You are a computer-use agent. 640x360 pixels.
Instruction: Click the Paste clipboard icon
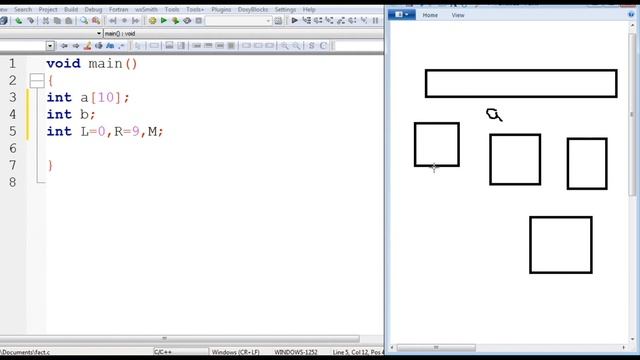point(69,20)
